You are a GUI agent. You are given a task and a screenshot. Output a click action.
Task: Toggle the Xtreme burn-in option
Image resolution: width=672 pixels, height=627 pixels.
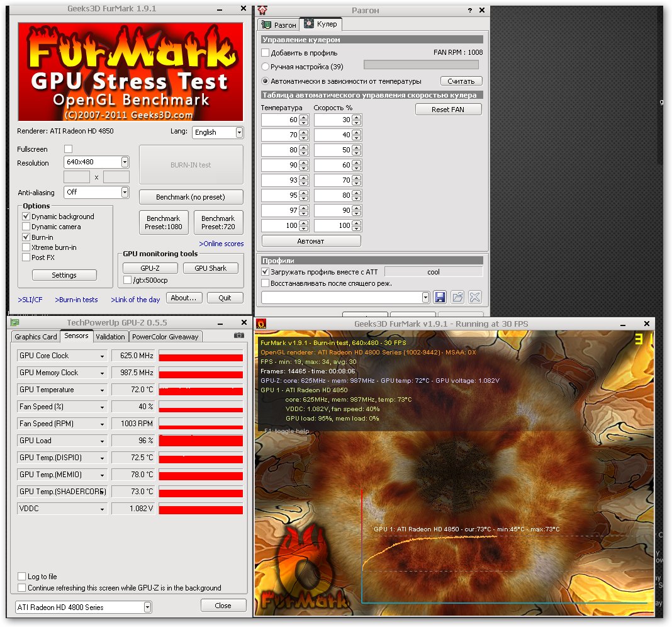tap(26, 247)
